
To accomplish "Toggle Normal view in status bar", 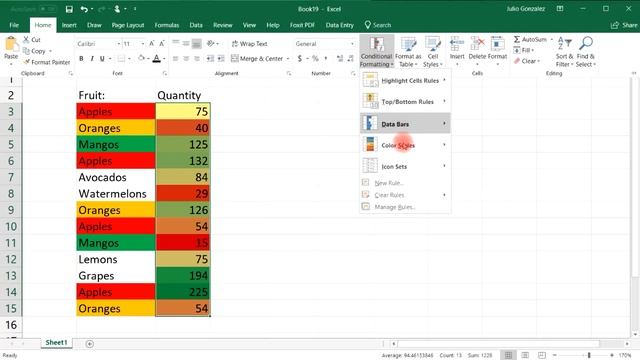I will 508,355.
